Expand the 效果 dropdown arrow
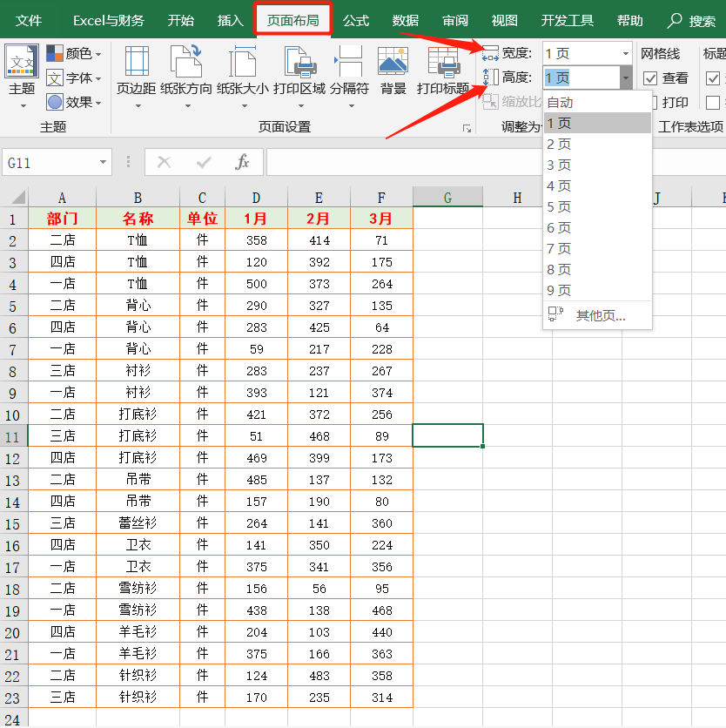The height and width of the screenshot is (728, 726). coord(98,103)
